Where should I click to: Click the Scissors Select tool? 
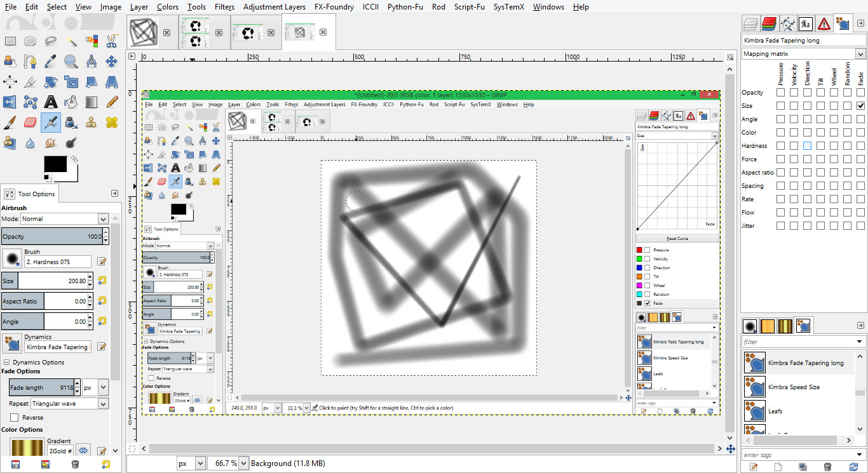[x=112, y=41]
